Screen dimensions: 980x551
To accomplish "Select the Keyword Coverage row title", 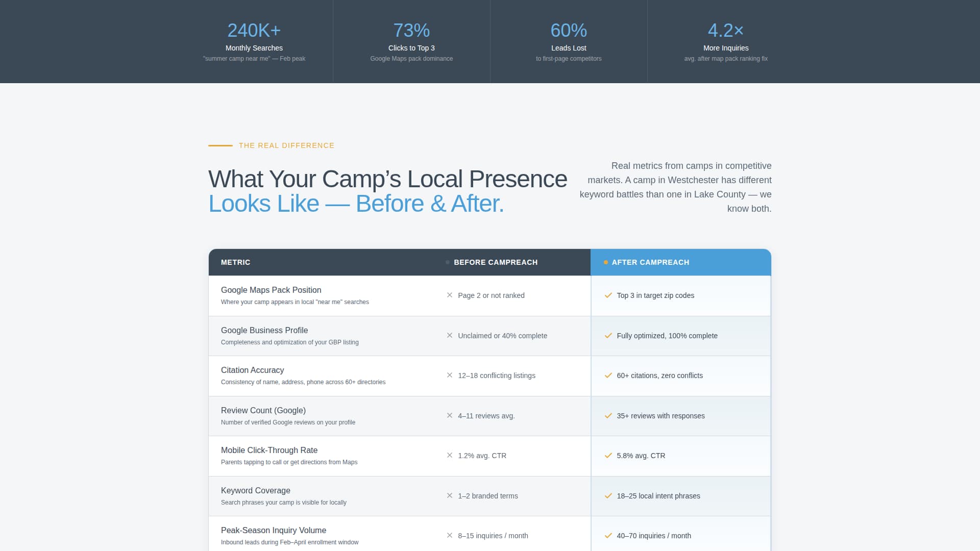I will [256, 490].
